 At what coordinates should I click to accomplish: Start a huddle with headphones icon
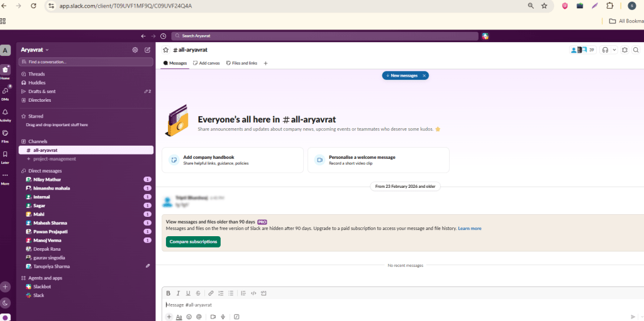pos(605,50)
